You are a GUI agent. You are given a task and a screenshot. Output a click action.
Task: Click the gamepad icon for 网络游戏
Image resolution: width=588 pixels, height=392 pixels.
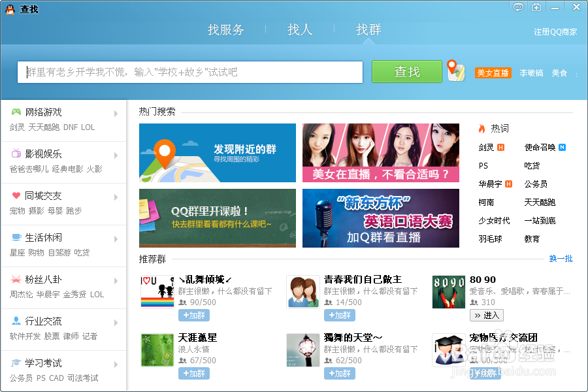pyautogui.click(x=16, y=112)
